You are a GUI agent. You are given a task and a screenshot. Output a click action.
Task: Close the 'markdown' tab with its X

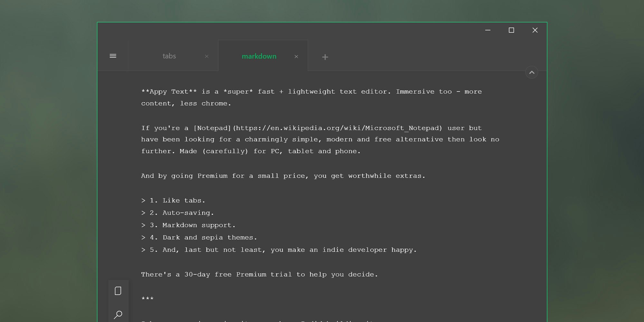(x=296, y=57)
